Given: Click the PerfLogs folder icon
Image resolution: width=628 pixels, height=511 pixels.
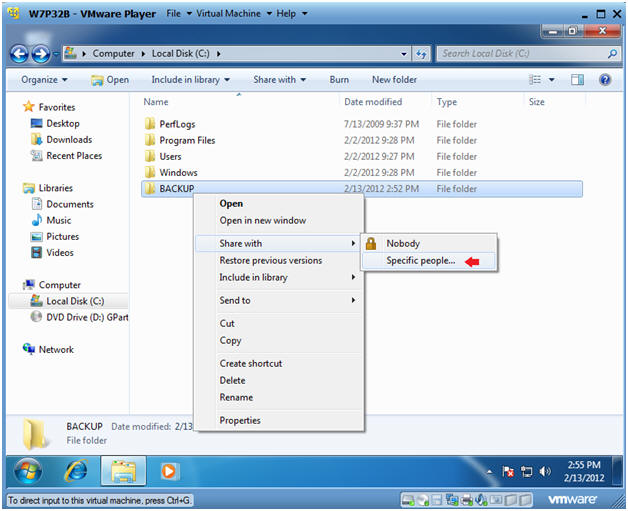Looking at the screenshot, I should (150, 124).
